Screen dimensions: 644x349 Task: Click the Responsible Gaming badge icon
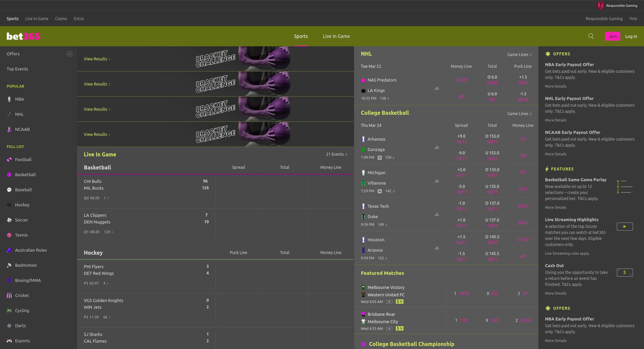pos(600,5)
